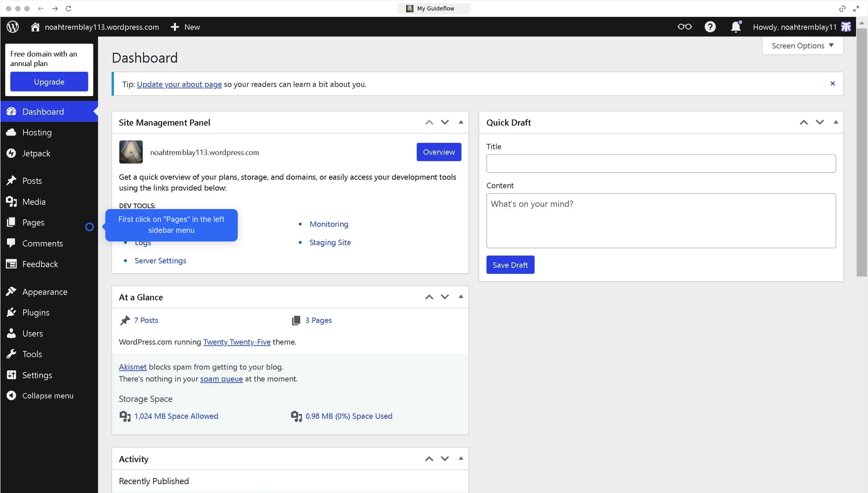Collapse the Quick Draft panel
Image resolution: width=868 pixels, height=493 pixels.
(x=836, y=122)
